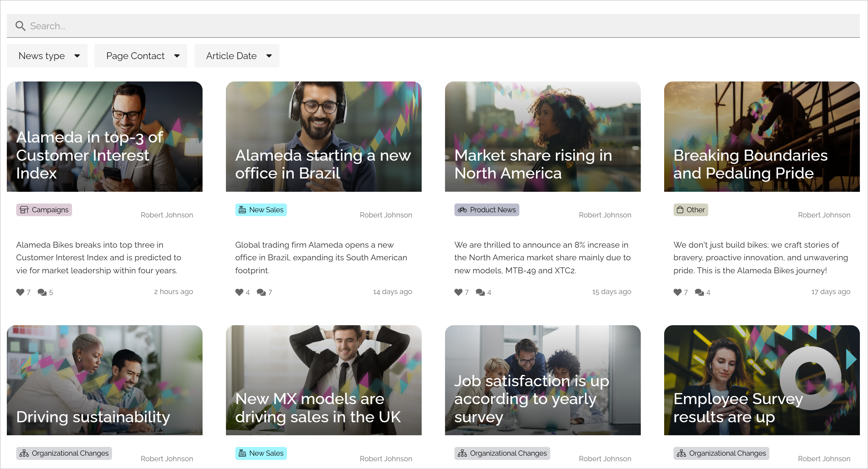Screen dimensions: 868x469
Task: Click Organizational Changes tag on Employee Survey
Action: coord(721,453)
